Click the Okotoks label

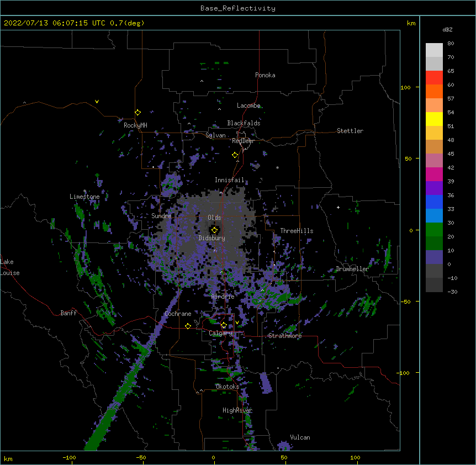tap(228, 387)
